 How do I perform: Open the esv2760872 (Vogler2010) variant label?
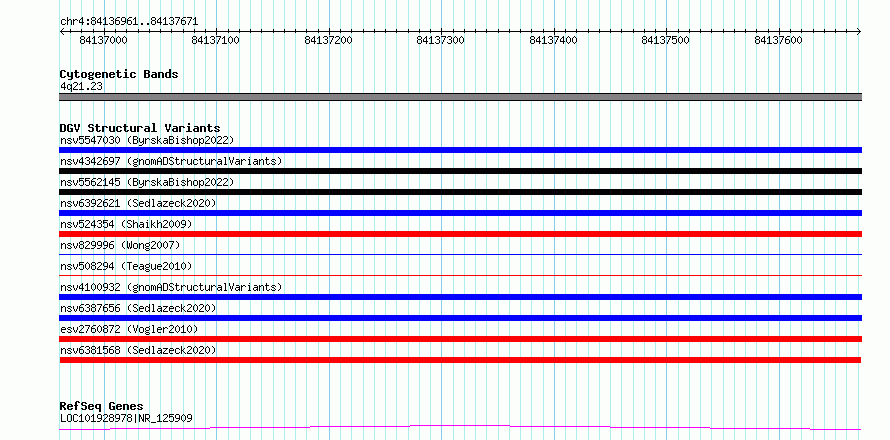point(129,329)
